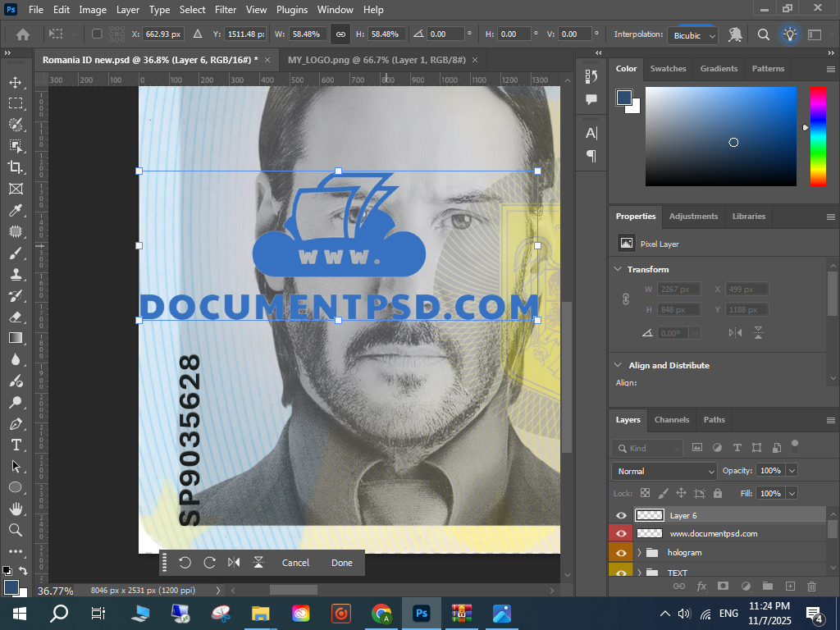Toggle the reference point checkbox in options bar
Viewport: 840px width, 630px height.
point(97,34)
